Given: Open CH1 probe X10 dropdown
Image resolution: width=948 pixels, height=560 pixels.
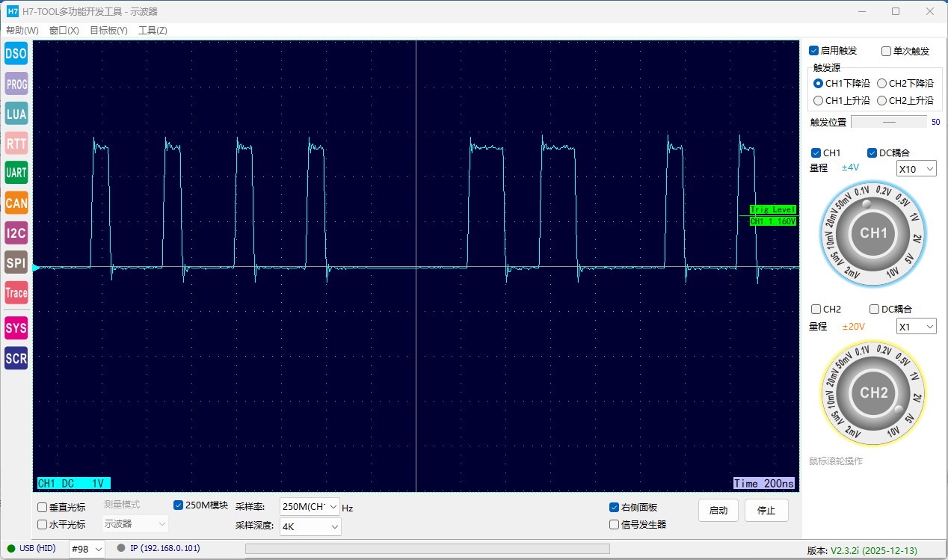Looking at the screenshot, I should click(x=916, y=169).
